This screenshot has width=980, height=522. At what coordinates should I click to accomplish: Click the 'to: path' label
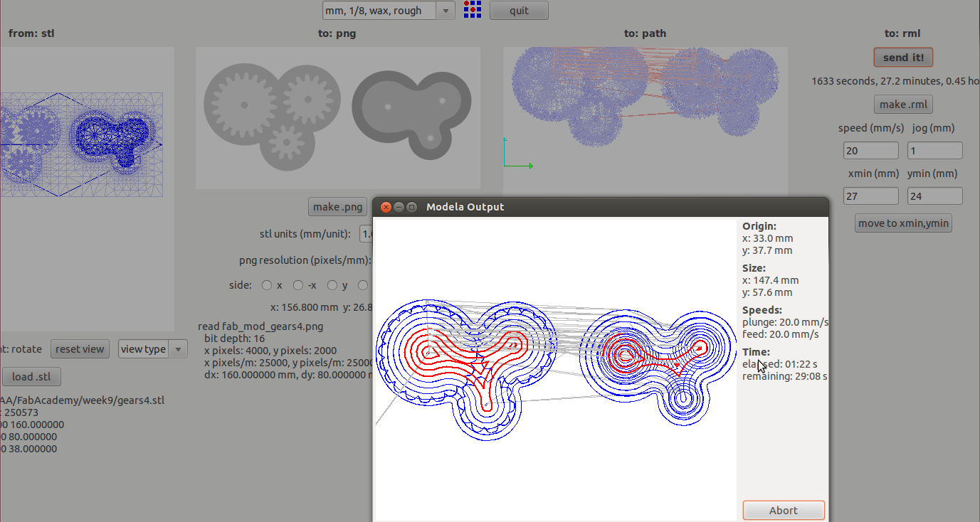click(646, 33)
